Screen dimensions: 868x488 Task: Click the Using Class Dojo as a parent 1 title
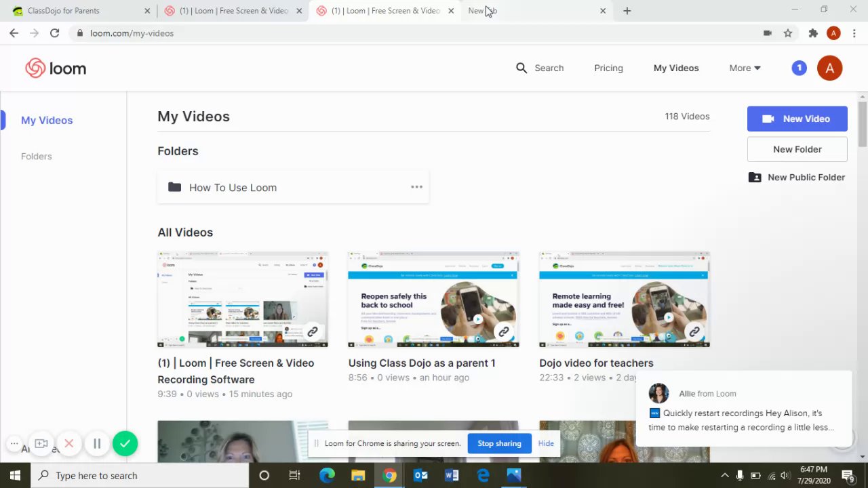[422, 363]
